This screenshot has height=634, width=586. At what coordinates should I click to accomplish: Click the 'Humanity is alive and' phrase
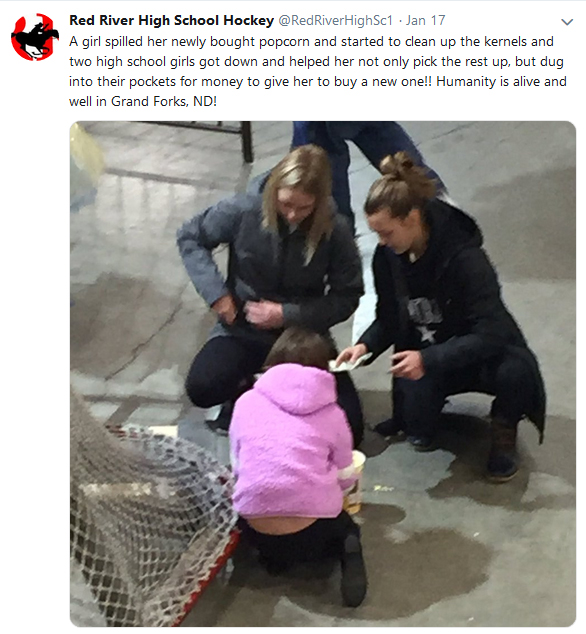coord(501,81)
